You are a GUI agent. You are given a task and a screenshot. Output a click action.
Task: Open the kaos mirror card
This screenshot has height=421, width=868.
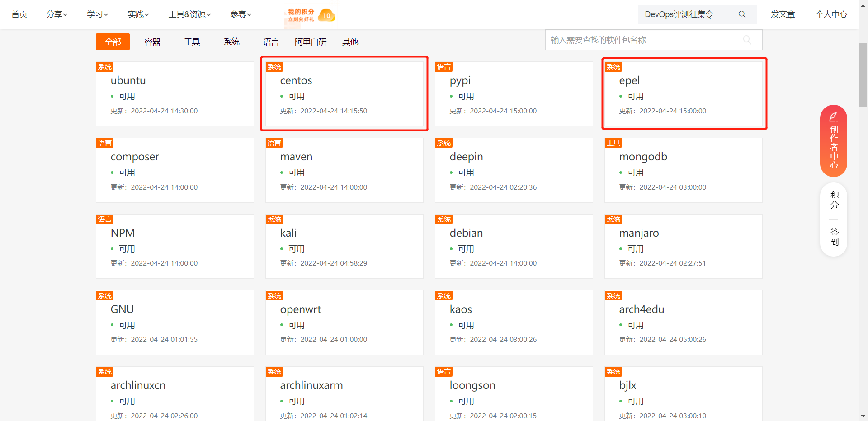pos(514,323)
